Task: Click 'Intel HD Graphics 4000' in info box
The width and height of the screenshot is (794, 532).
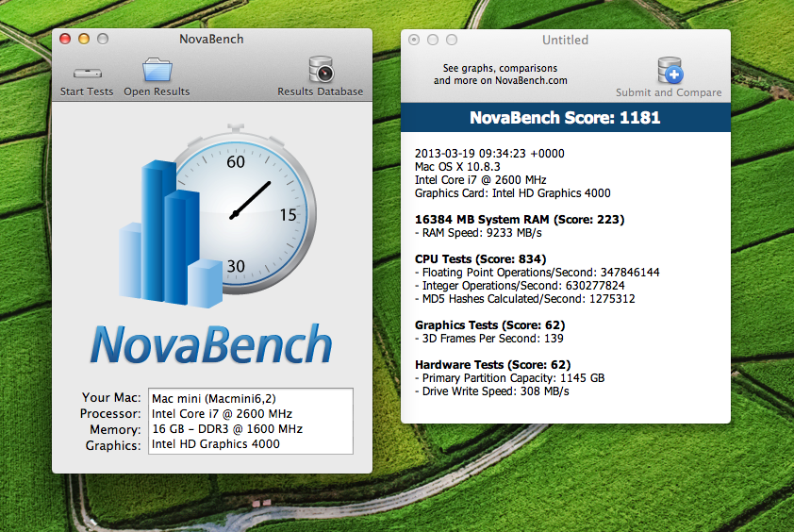Action: [x=216, y=444]
